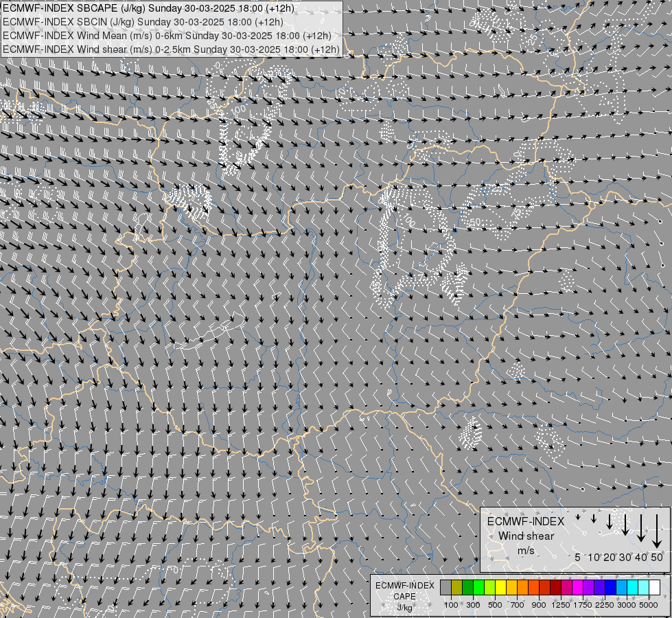Click the '1250' CAPE scale label
The height and width of the screenshot is (618, 672).
click(561, 605)
